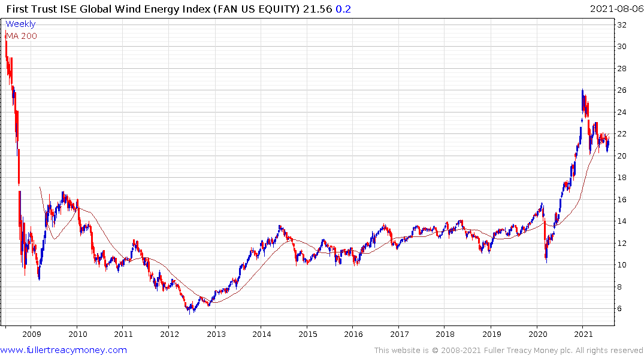644x359 pixels.
Task: Click the 2010 x-axis label
Action: [78, 334]
